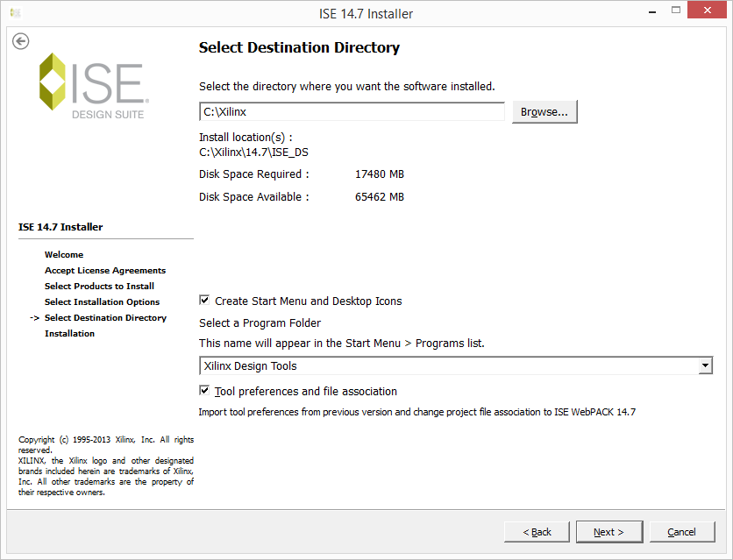Screen dimensions: 733x560
Task: Click the Next > button
Action: 609,532
